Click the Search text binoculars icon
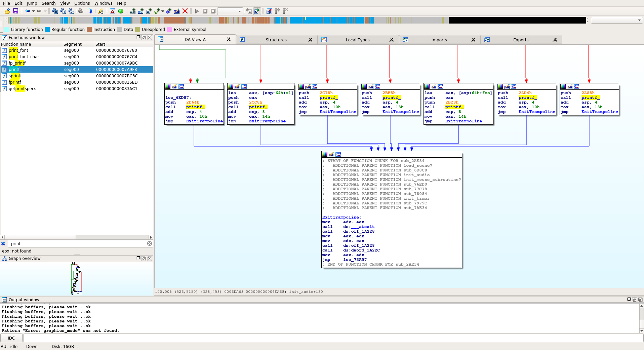This screenshot has width=644, height=350. click(63, 11)
